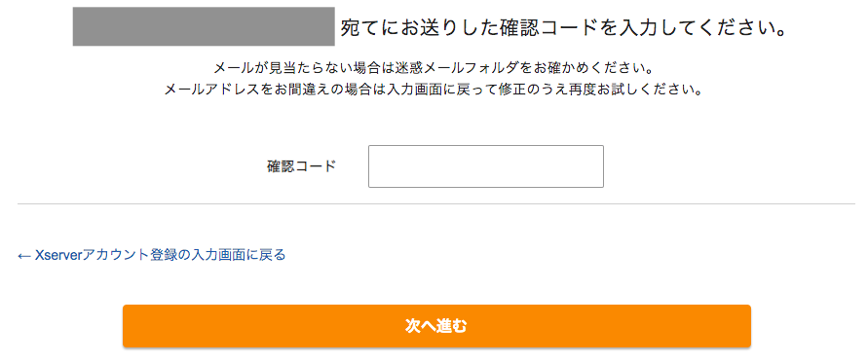
Task: Focus the confirmation code text box
Action: (485, 166)
